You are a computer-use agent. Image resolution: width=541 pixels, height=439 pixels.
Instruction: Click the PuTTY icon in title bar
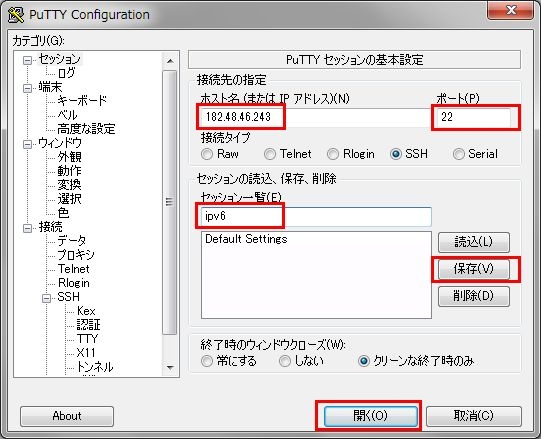(16, 14)
